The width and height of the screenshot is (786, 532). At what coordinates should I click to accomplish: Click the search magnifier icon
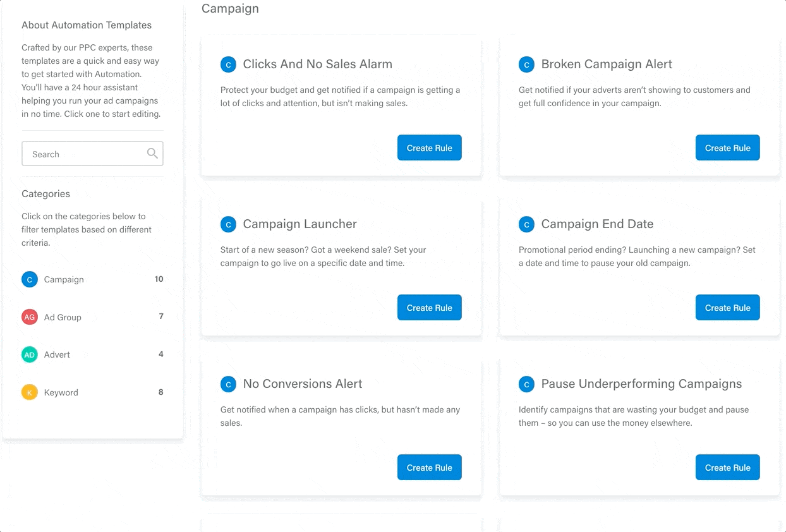pyautogui.click(x=152, y=153)
